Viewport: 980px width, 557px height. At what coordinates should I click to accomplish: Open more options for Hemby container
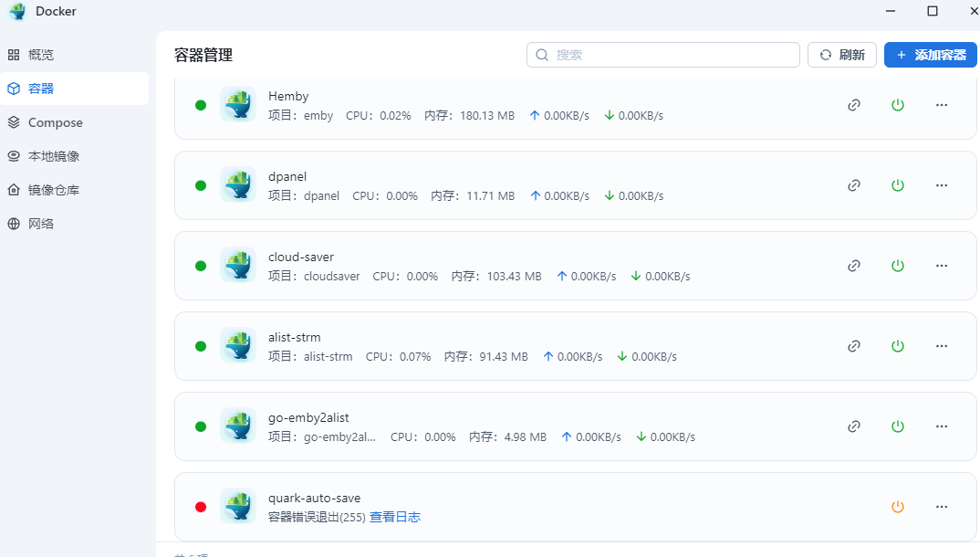click(942, 105)
